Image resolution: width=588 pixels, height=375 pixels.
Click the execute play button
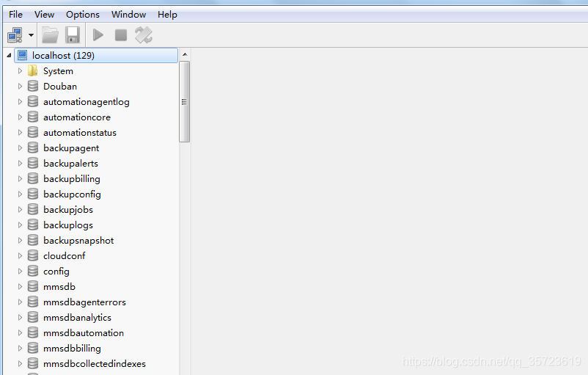tap(98, 35)
